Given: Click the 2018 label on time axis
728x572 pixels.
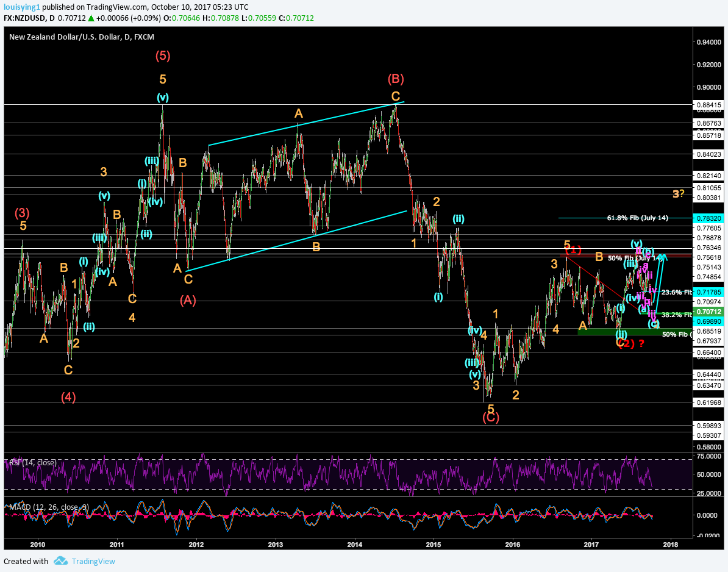Looking at the screenshot, I should pos(671,544).
